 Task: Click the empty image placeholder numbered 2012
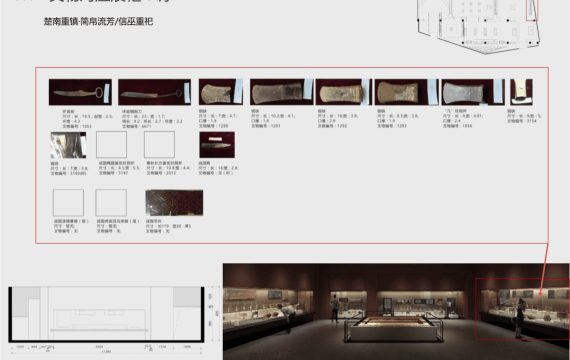pyautogui.click(x=159, y=145)
